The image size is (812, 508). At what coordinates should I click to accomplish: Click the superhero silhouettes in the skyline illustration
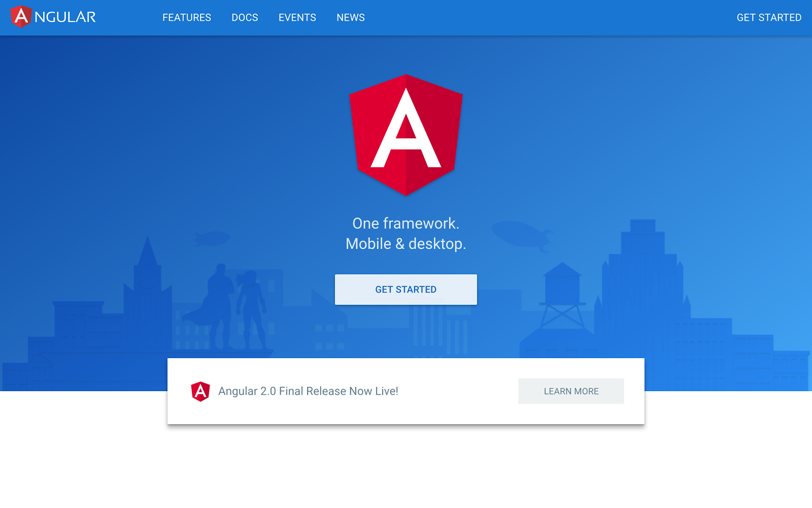(231, 305)
